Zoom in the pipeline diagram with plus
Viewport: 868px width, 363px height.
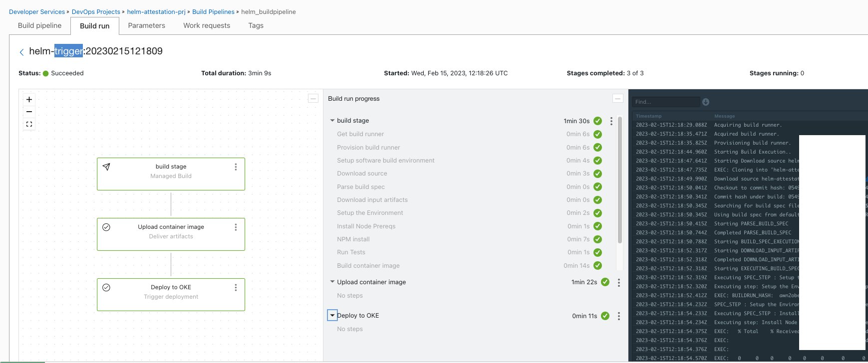(29, 100)
